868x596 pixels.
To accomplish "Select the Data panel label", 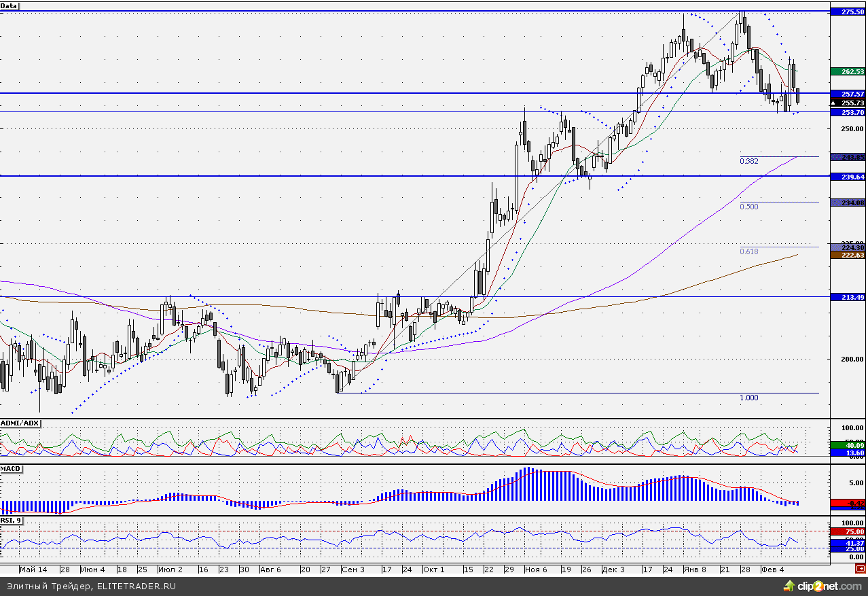I will pyautogui.click(x=10, y=5).
